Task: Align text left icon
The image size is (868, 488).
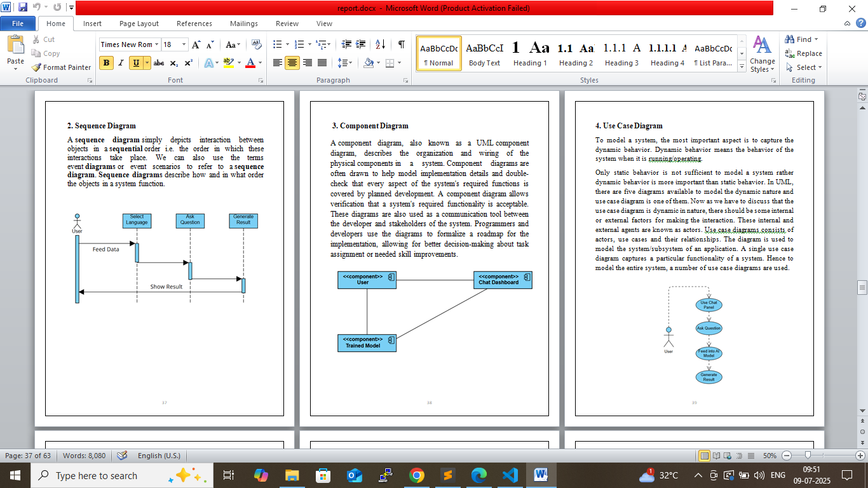Action: pyautogui.click(x=278, y=63)
